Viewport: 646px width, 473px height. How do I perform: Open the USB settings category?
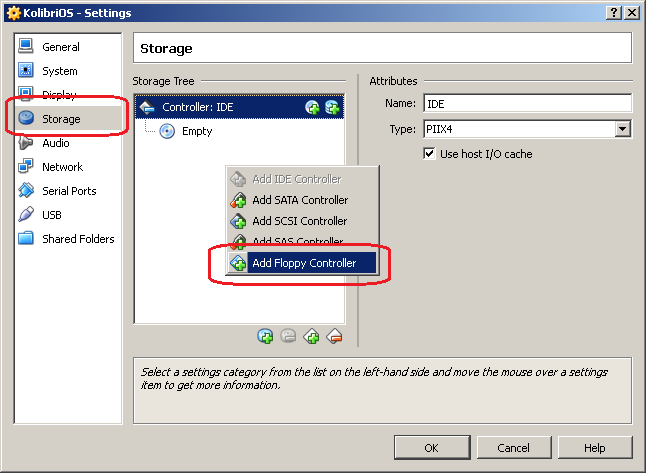pyautogui.click(x=52, y=215)
